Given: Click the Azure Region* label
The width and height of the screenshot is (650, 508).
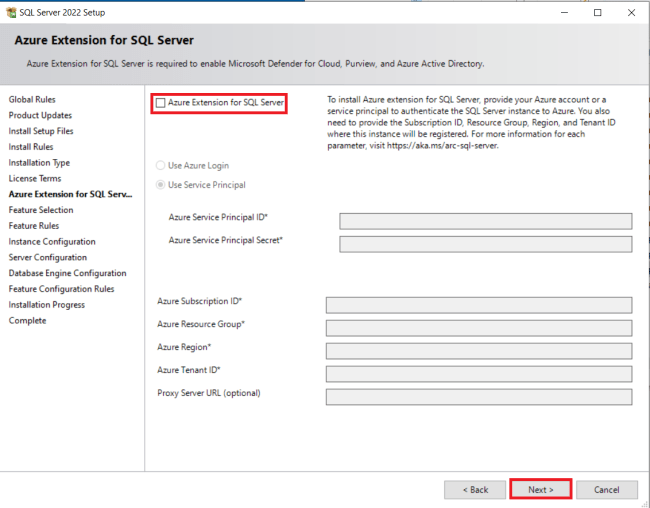Looking at the screenshot, I should coord(184,347).
